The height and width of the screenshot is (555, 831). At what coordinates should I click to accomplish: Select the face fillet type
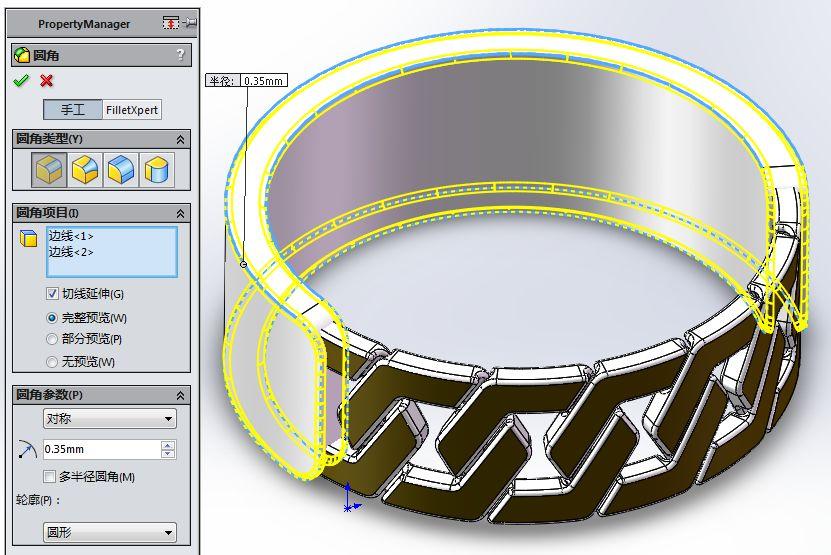pos(121,170)
